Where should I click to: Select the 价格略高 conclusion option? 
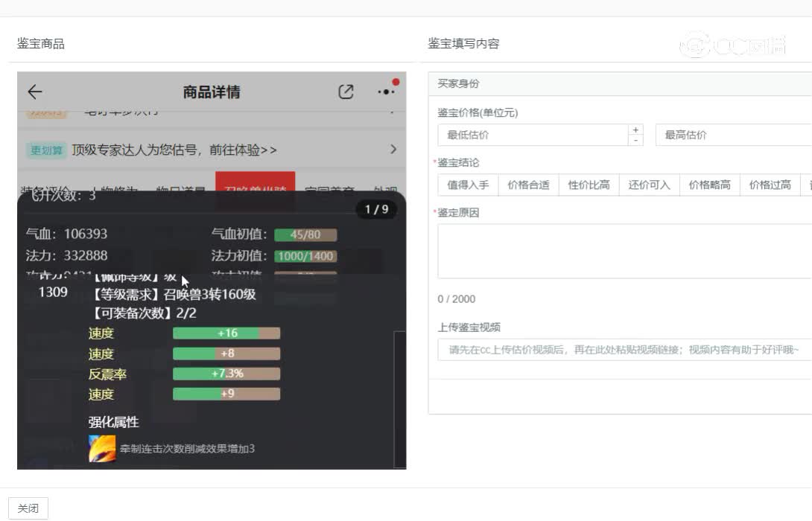[x=709, y=185]
